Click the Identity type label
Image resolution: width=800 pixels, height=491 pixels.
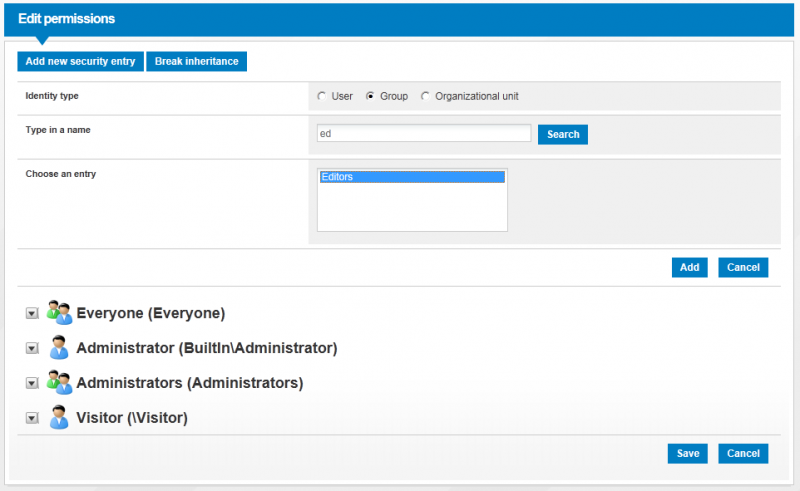(x=52, y=96)
